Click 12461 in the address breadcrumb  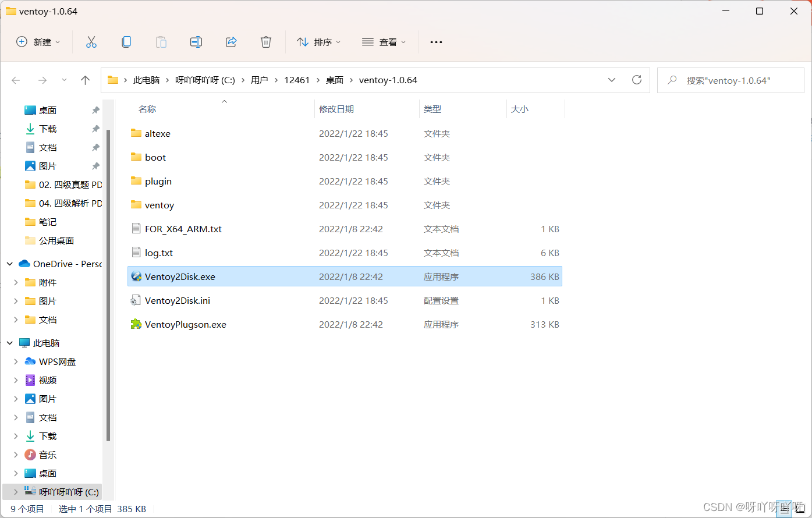click(x=297, y=80)
